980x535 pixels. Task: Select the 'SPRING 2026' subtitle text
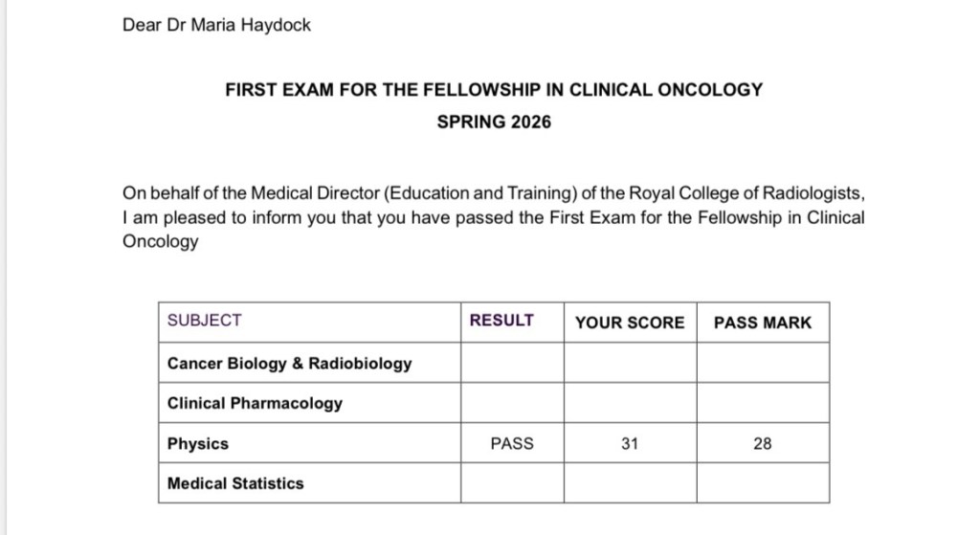(x=494, y=123)
